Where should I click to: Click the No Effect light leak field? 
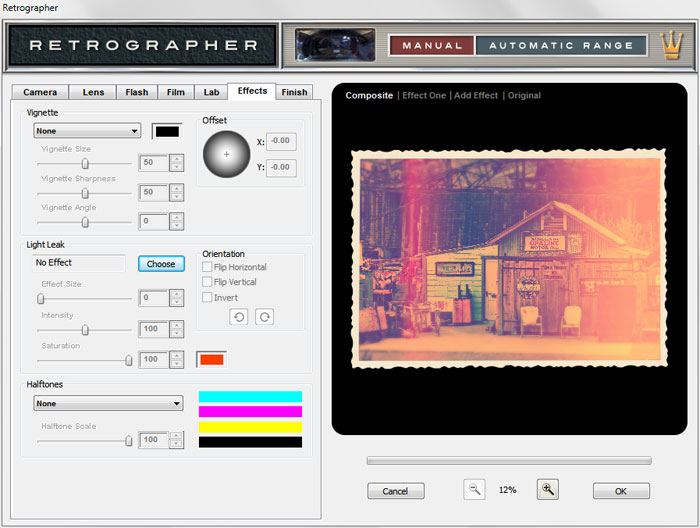tap(79, 263)
